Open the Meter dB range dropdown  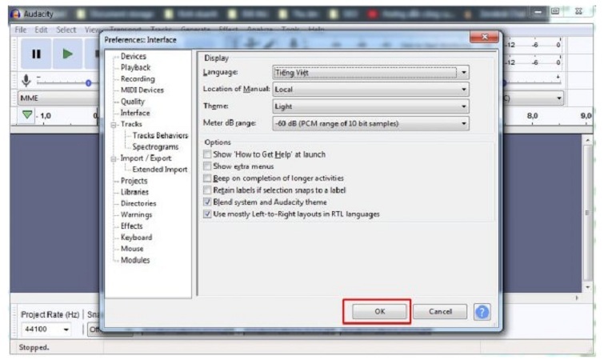pyautogui.click(x=370, y=123)
